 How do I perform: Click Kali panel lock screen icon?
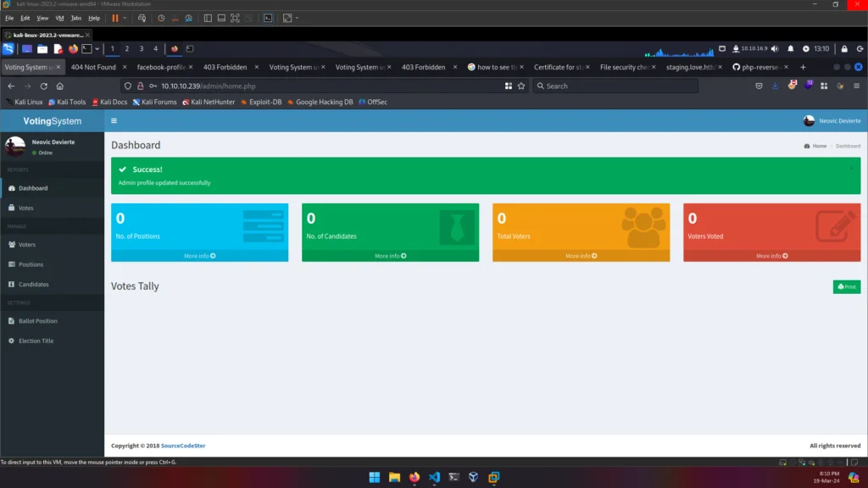[x=844, y=48]
